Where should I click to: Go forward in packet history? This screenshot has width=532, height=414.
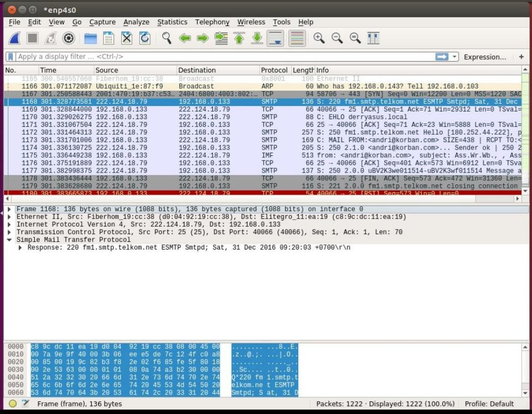pos(203,38)
